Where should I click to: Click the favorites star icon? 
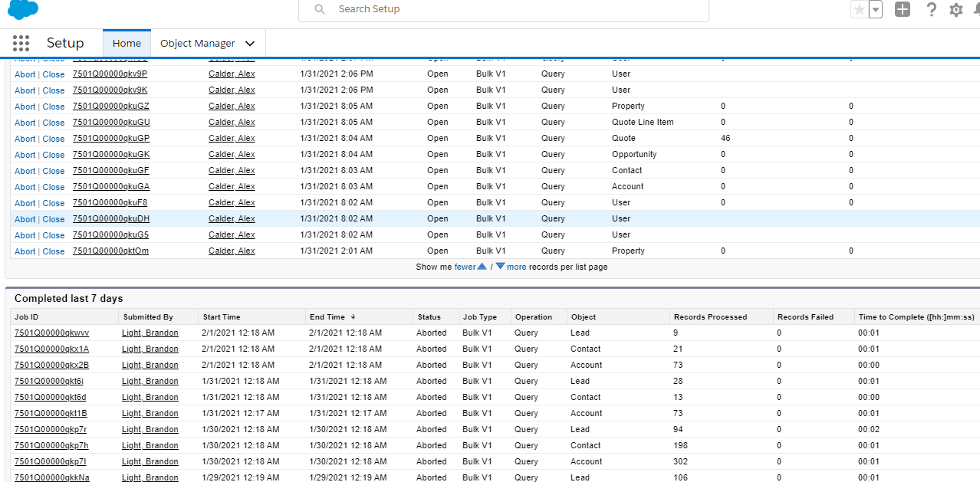click(860, 9)
